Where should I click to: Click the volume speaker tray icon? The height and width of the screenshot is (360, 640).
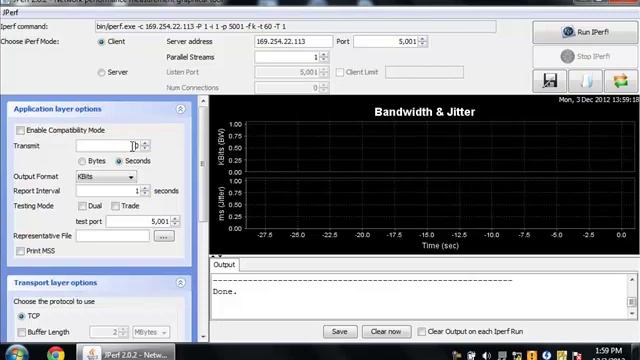coord(486,356)
